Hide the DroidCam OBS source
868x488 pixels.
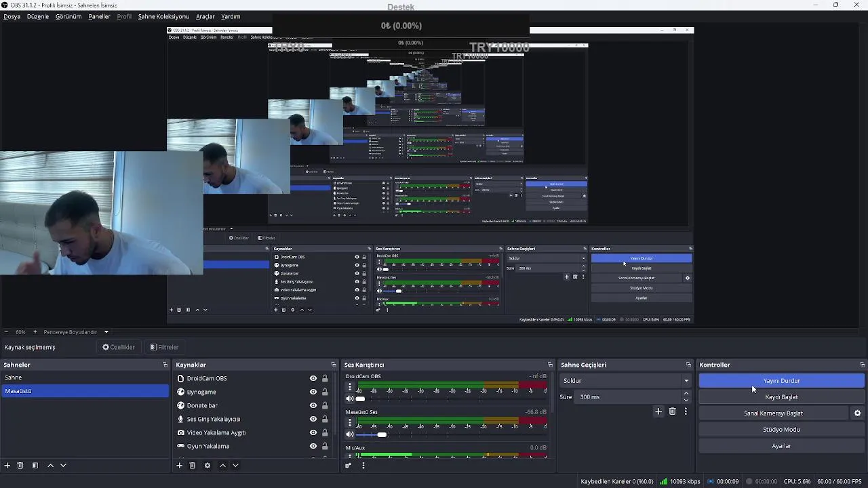pyautogui.click(x=313, y=378)
